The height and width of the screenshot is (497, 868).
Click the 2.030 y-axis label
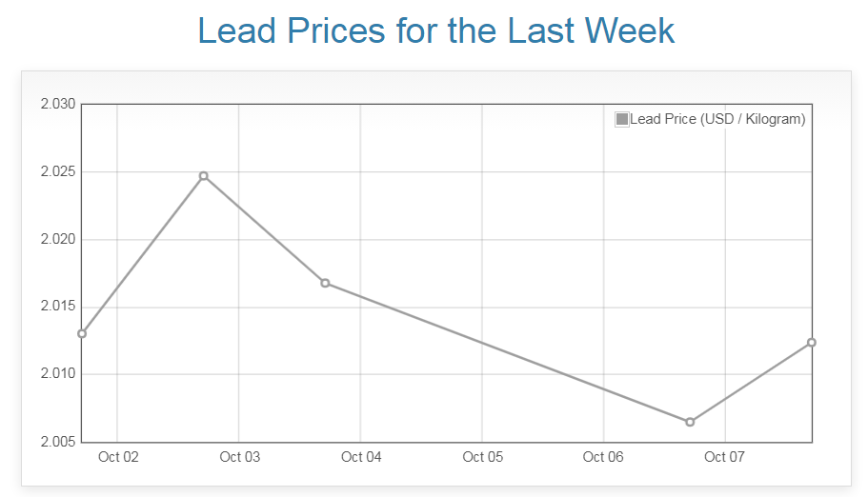coord(57,104)
